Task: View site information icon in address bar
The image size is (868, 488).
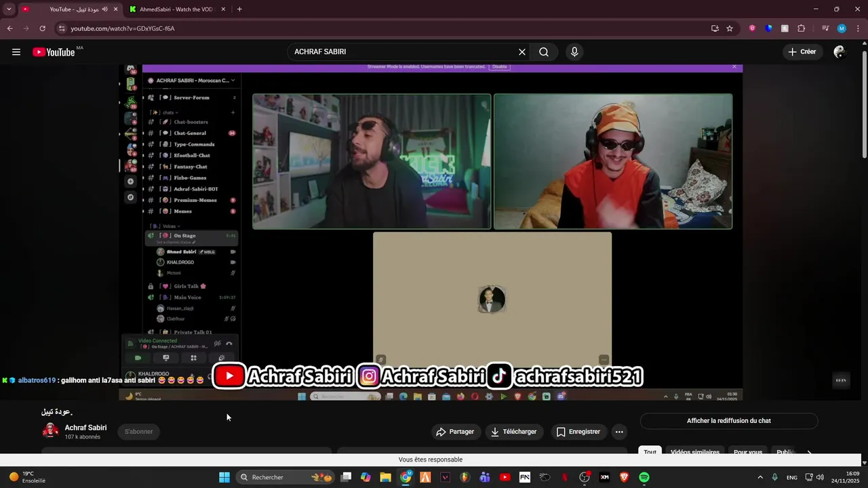Action: pyautogui.click(x=62, y=28)
